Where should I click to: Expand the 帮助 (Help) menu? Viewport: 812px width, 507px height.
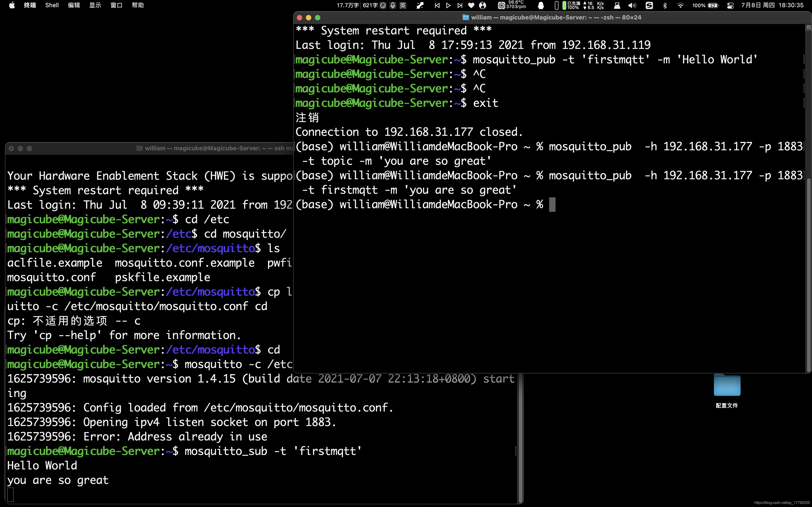[138, 5]
